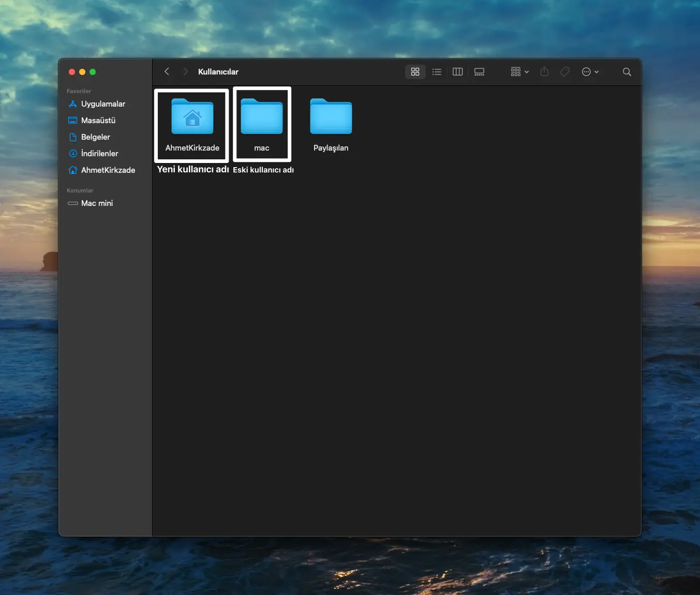Click the mac folder name label
The height and width of the screenshot is (595, 700).
click(x=262, y=148)
